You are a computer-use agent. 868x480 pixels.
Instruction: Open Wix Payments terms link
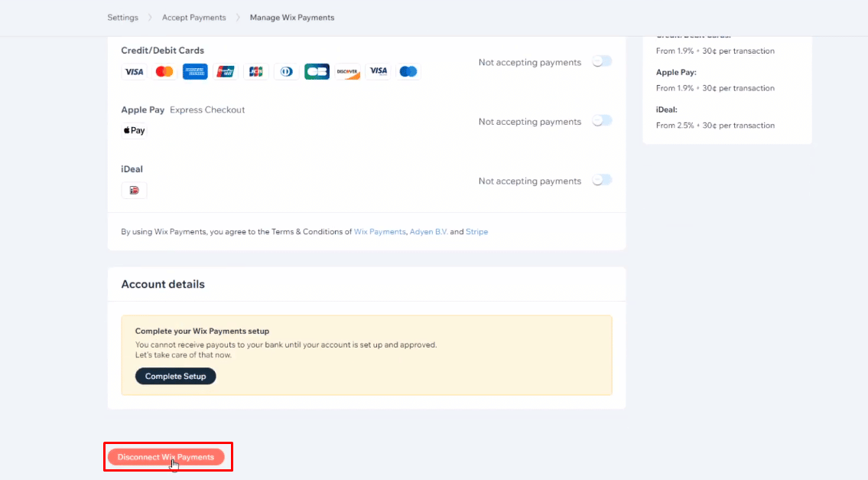point(380,232)
